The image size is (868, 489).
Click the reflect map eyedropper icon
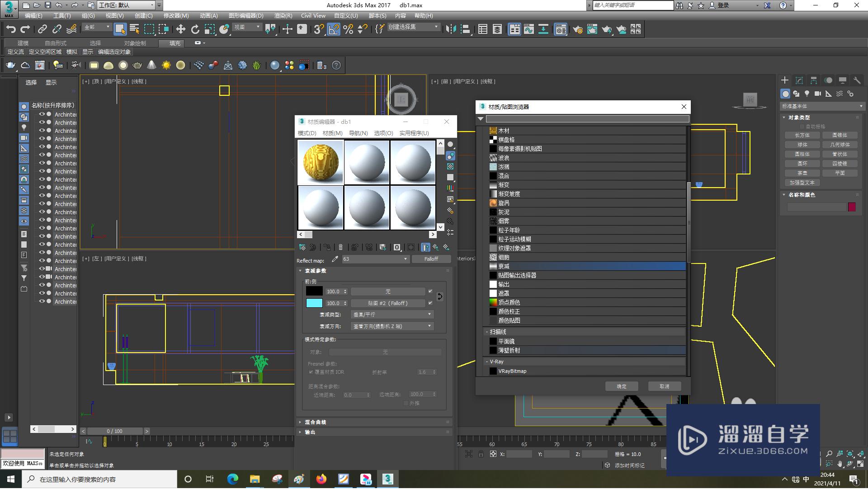point(335,259)
